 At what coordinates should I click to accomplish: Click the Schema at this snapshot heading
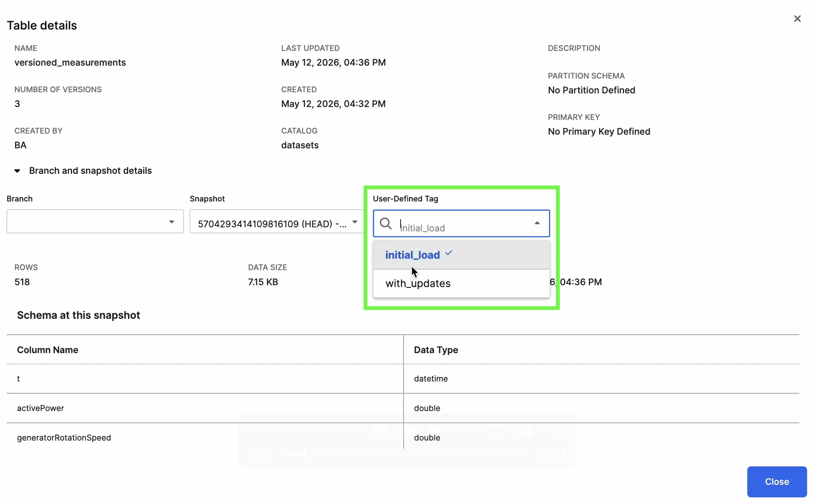pyautogui.click(x=78, y=315)
